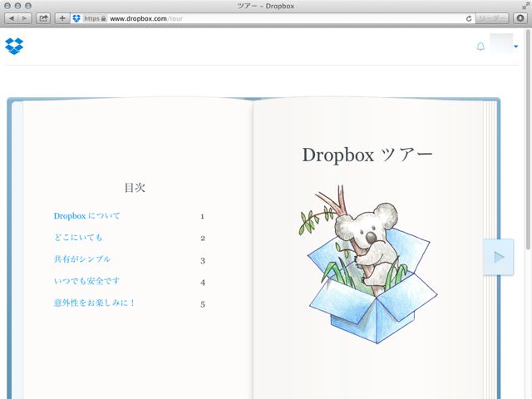This screenshot has width=532, height=399.
Task: Open the 'どこにいても' chapter link
Action: click(x=78, y=238)
